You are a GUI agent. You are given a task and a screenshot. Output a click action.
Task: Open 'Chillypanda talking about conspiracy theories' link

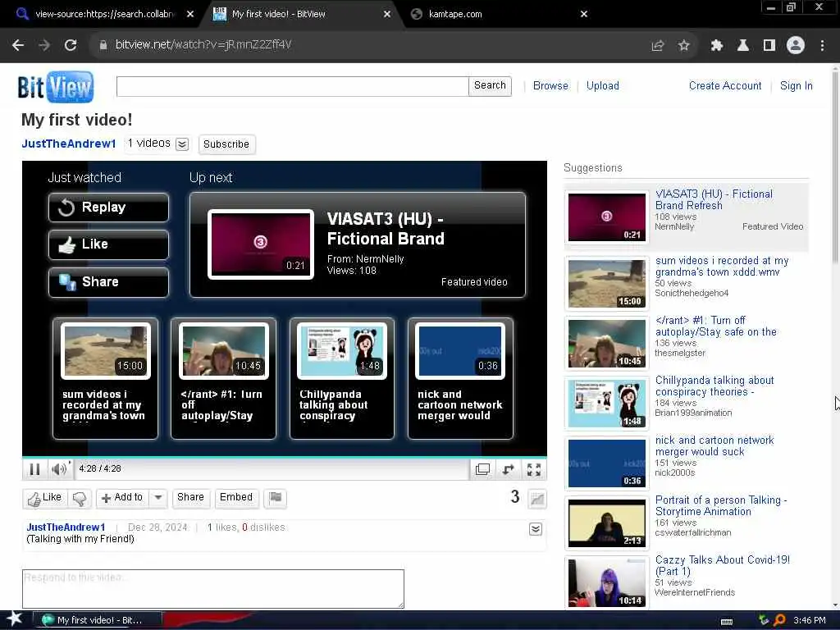(x=714, y=386)
